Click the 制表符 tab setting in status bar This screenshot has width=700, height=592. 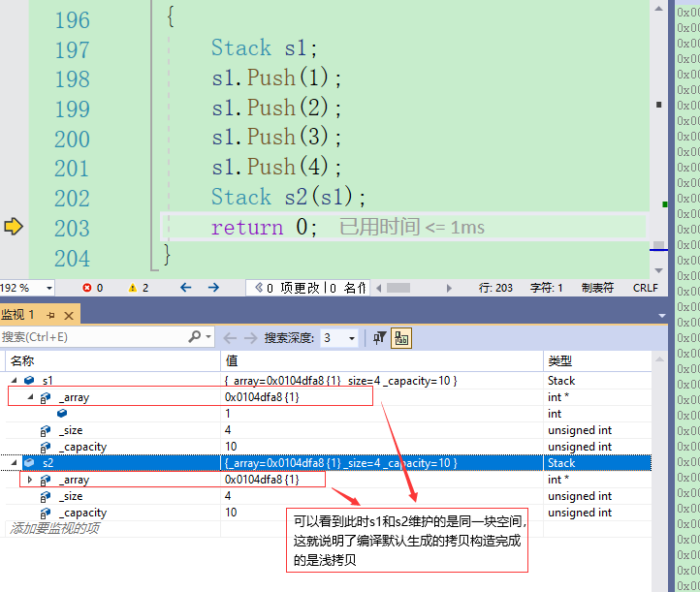click(x=597, y=288)
